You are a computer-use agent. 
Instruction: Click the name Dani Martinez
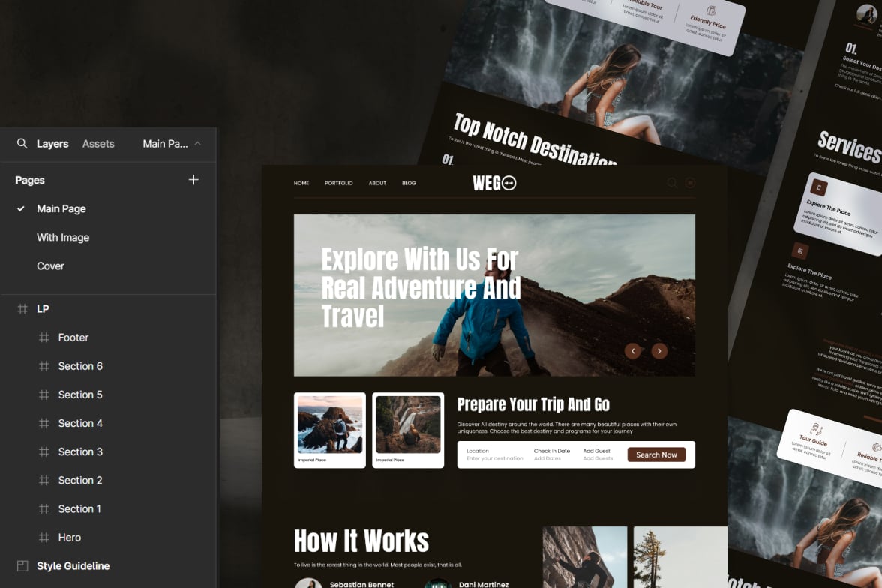484,584
